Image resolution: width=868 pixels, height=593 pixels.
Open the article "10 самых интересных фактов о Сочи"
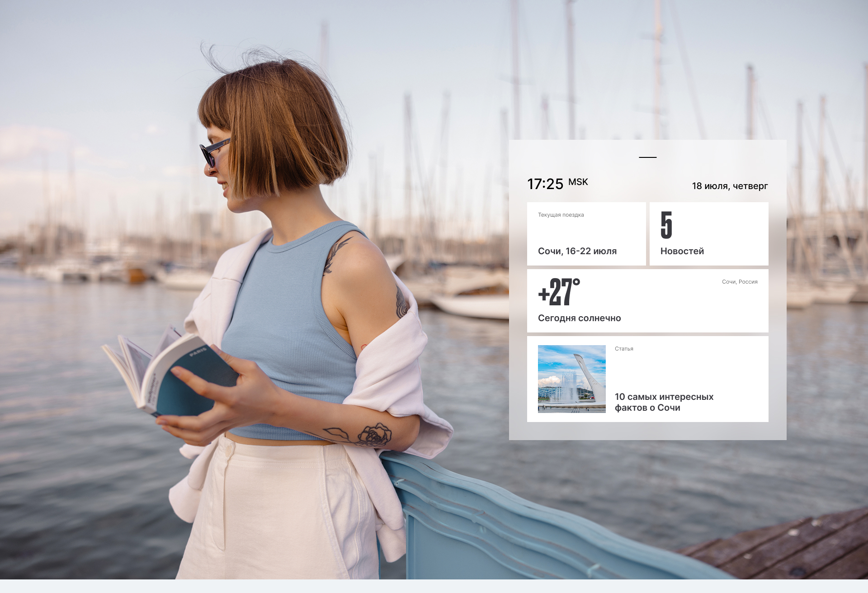point(664,402)
